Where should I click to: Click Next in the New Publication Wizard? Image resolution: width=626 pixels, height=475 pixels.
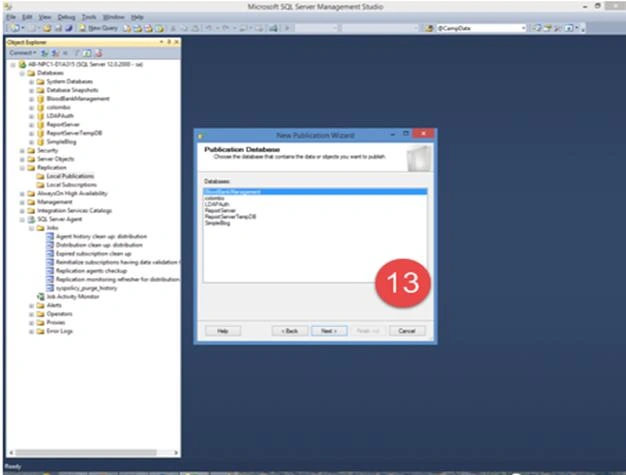[x=329, y=331]
